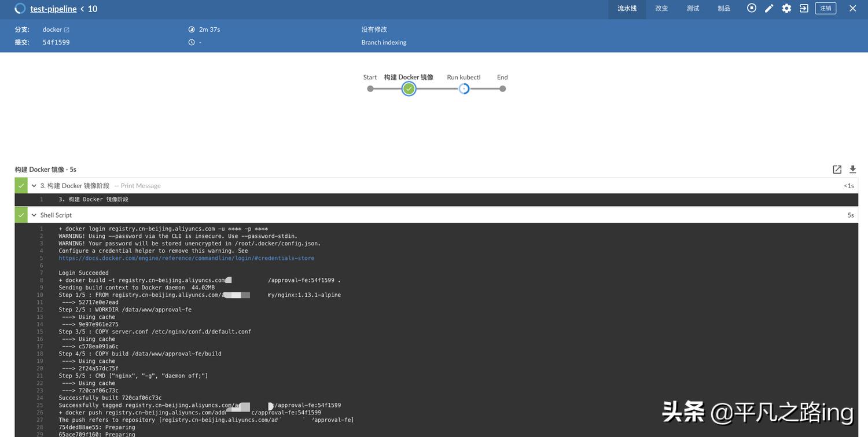The width and height of the screenshot is (868, 437).
Task: Click the green check on 构建 Docker 镜像 node
Action: [x=409, y=88]
